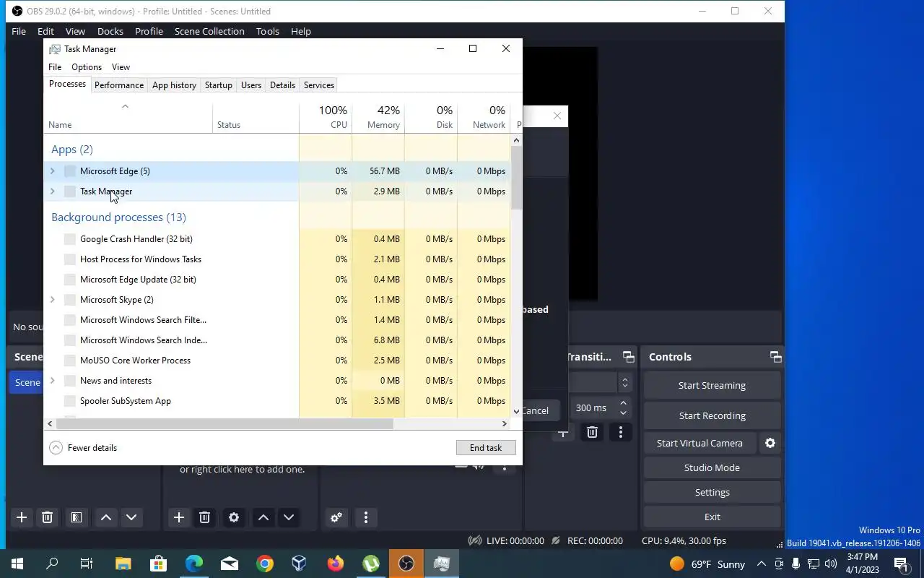
Task: Open the audio mixer three-dots menu
Action: point(366,517)
